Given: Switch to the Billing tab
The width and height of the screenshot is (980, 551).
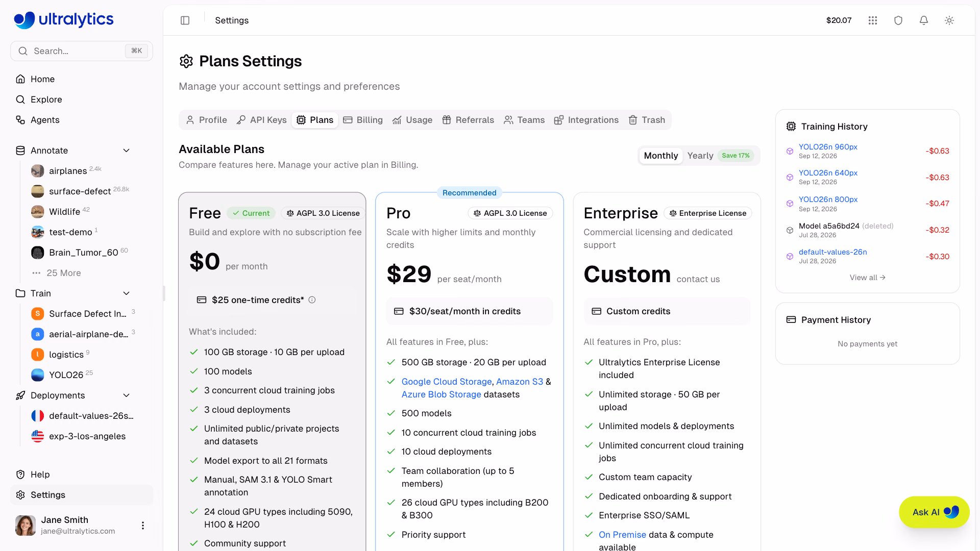Looking at the screenshot, I should click(x=363, y=120).
